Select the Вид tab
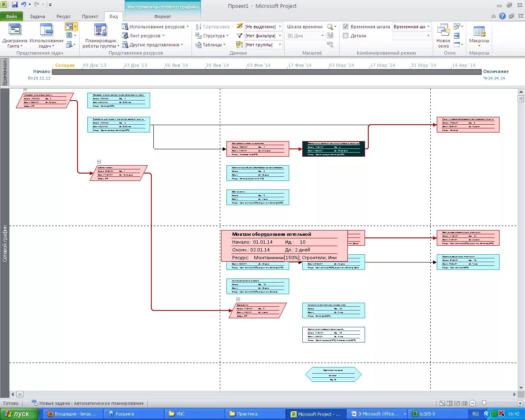The height and width of the screenshot is (420, 525). click(x=114, y=16)
